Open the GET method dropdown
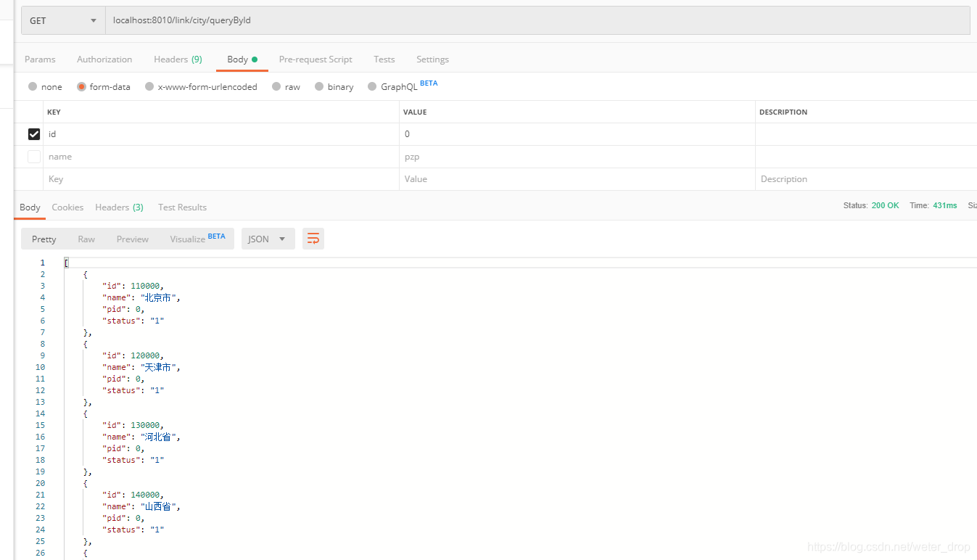977x560 pixels. pos(63,20)
